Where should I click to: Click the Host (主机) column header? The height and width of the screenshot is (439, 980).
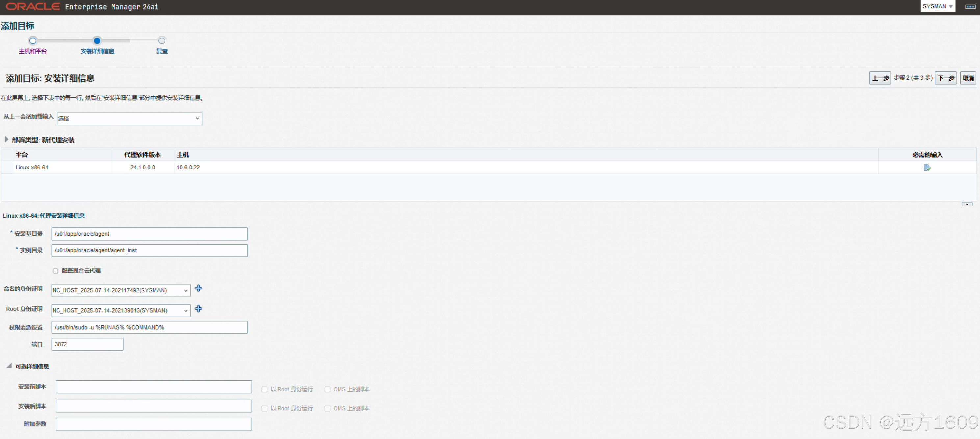coord(526,155)
